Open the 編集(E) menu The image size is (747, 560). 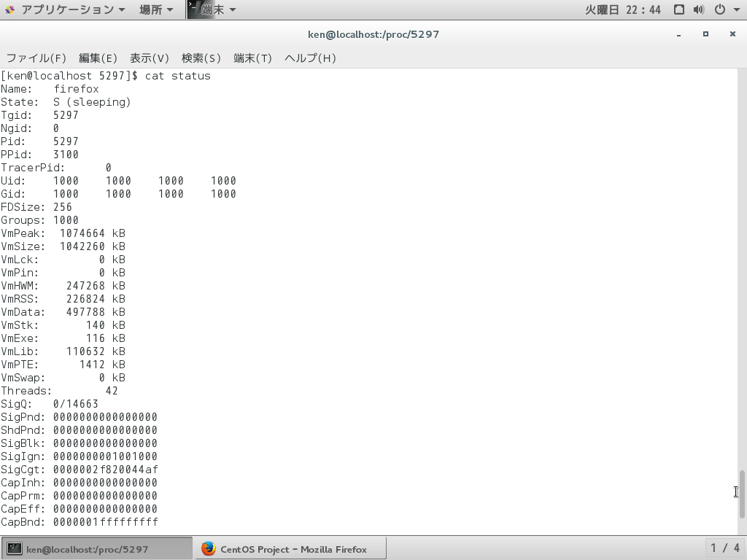(98, 58)
